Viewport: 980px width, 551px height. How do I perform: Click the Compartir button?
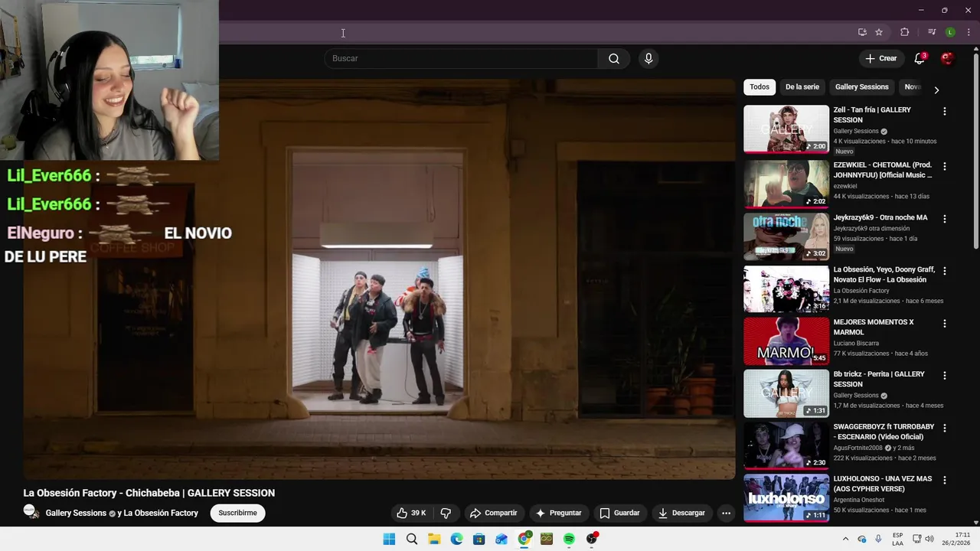[493, 513]
